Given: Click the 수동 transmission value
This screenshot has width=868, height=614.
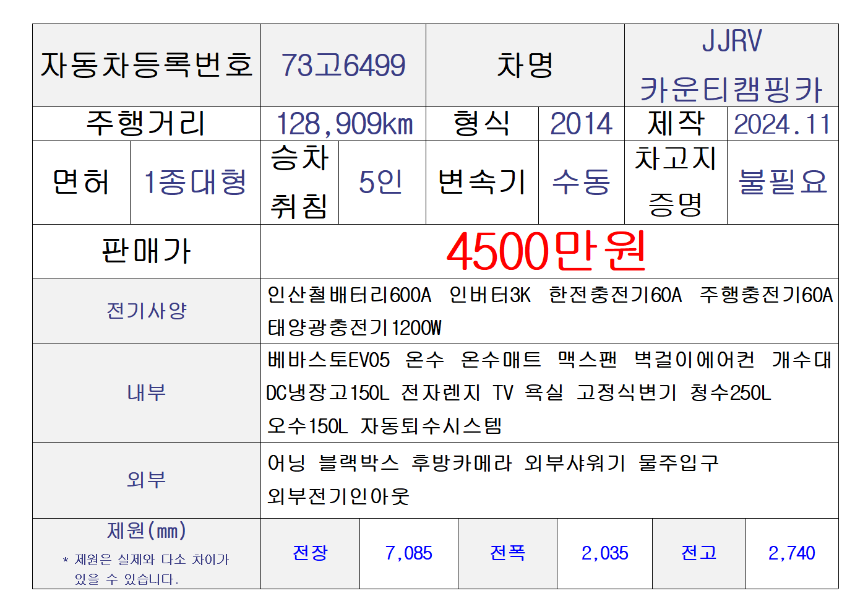Looking at the screenshot, I should pos(581,182).
